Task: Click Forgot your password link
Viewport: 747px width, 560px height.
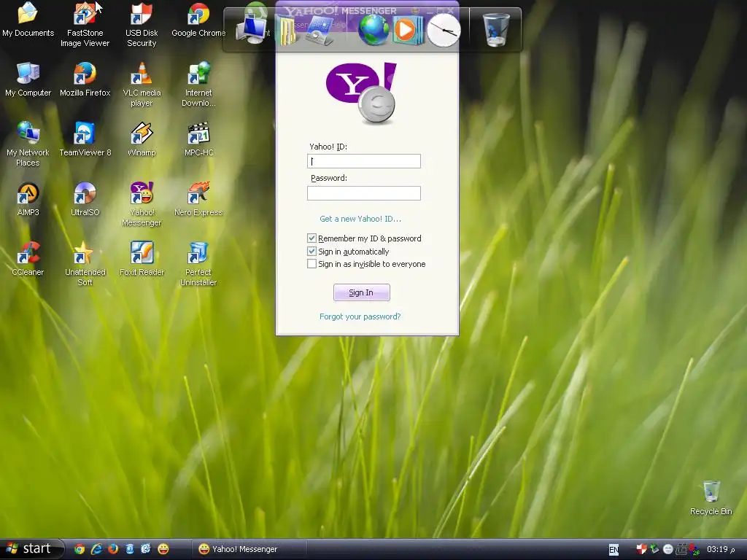Action: tap(360, 316)
